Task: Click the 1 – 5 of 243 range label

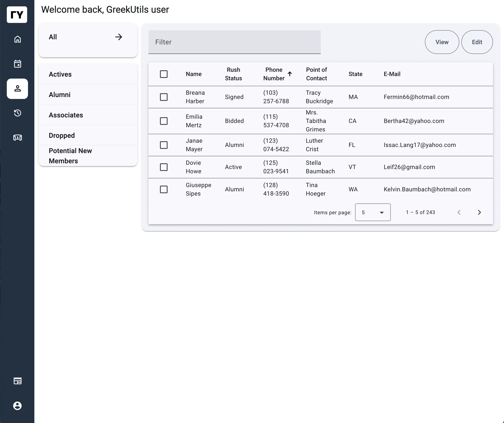Action: click(420, 212)
